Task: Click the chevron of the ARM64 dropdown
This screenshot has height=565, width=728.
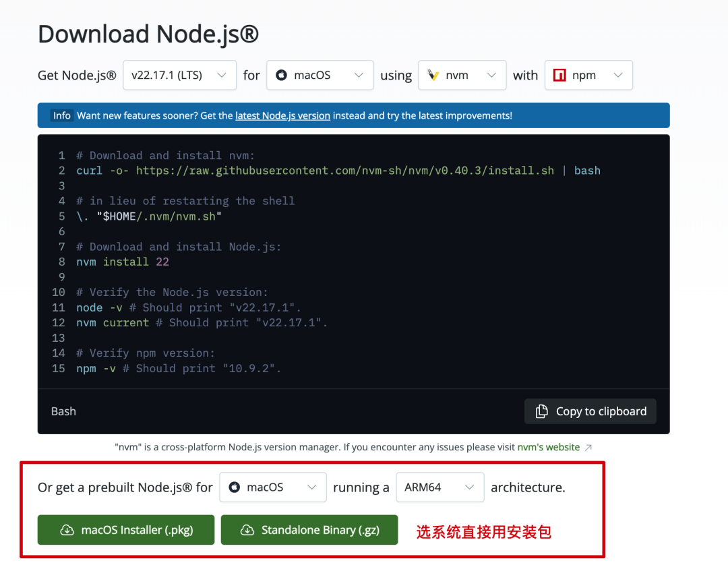Action: (x=469, y=487)
